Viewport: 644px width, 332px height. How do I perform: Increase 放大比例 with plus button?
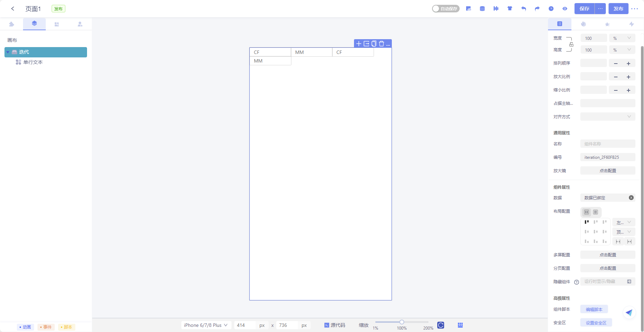[x=629, y=77]
